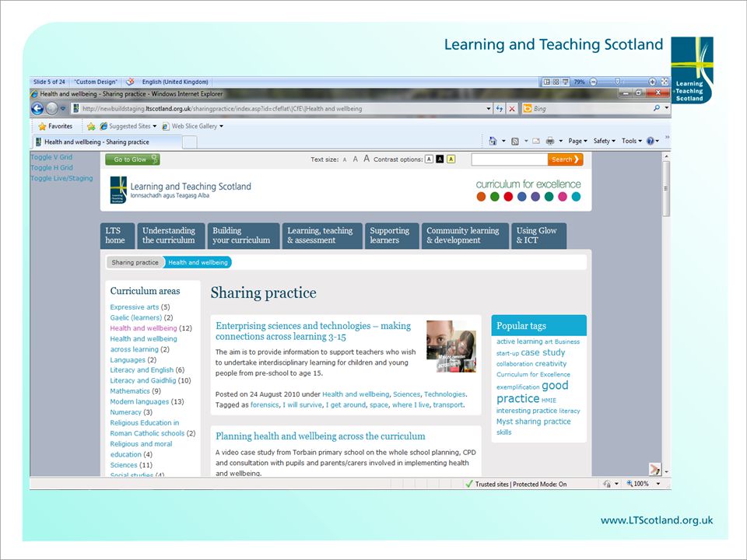Open the address bar history dropdown
The height and width of the screenshot is (560, 747).
[489, 109]
